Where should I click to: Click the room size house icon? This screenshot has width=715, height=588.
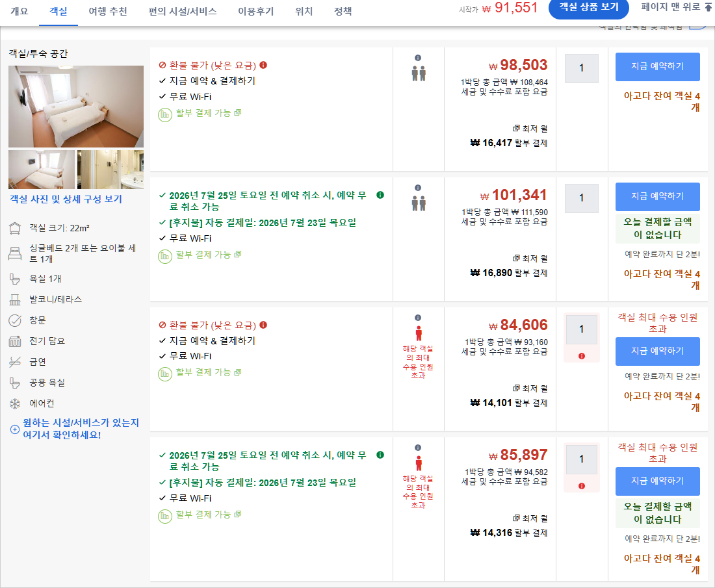click(x=15, y=228)
